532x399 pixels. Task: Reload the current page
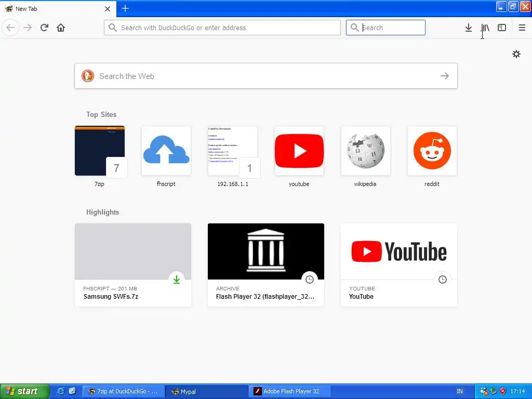[44, 28]
